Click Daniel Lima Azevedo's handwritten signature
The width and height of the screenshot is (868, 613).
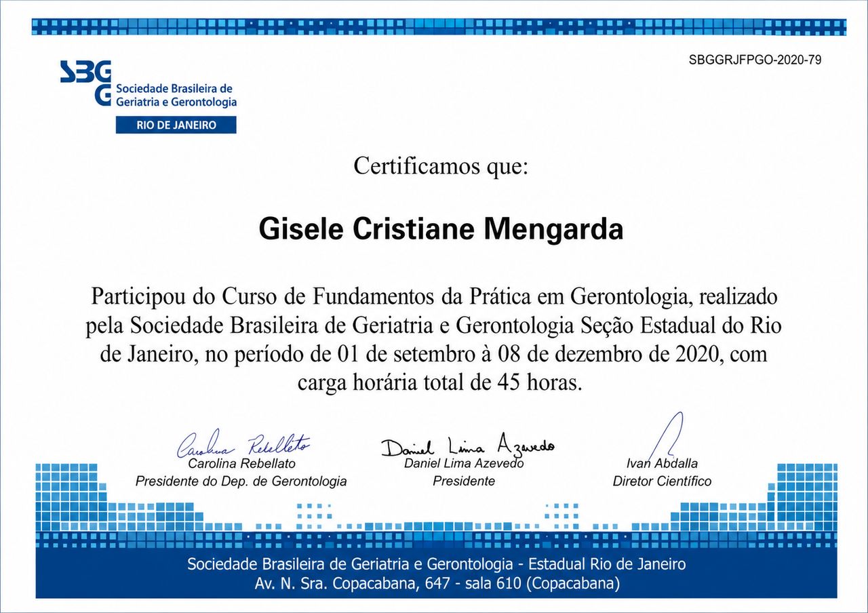pyautogui.click(x=467, y=446)
